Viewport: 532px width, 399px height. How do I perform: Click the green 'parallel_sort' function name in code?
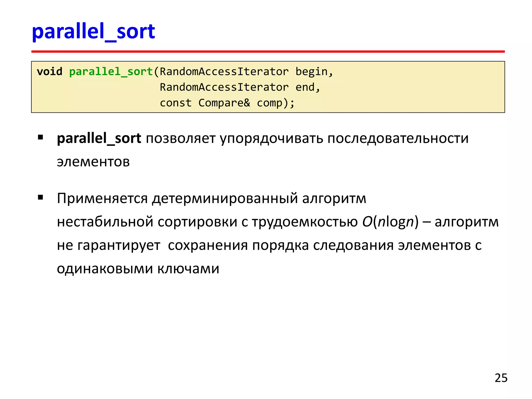click(x=111, y=72)
